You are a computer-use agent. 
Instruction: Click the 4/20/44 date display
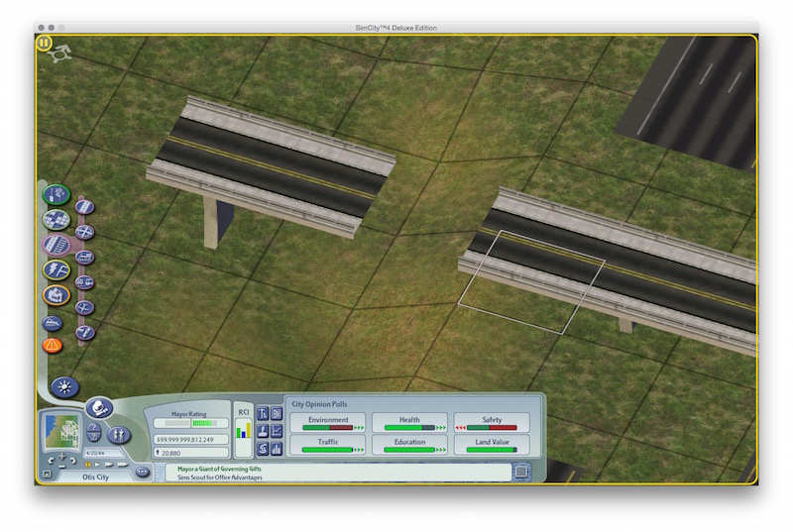(x=103, y=453)
